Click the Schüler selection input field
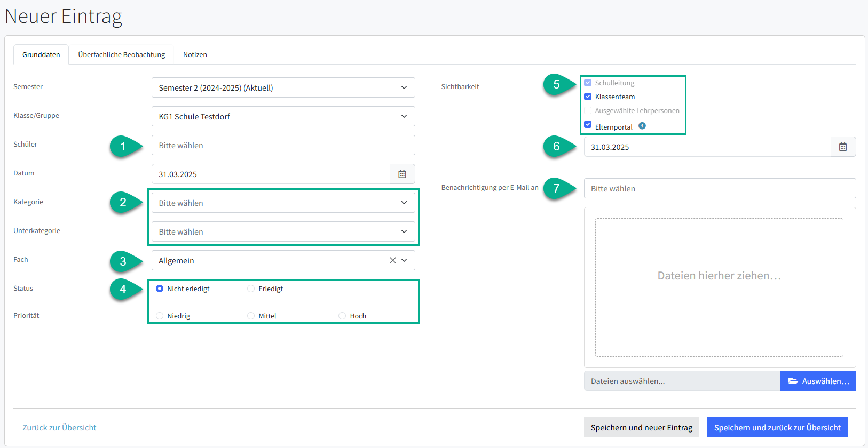868x448 pixels. [283, 145]
